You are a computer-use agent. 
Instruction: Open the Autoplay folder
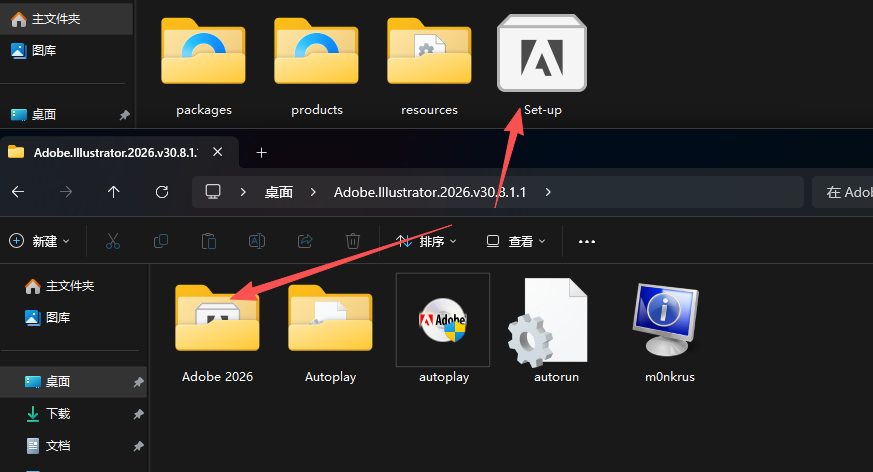330,333
